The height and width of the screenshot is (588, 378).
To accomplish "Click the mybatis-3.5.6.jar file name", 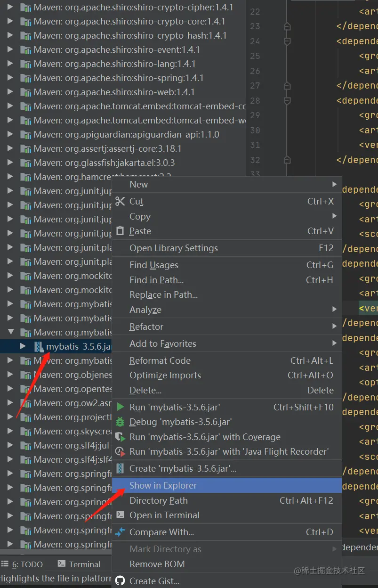I will (x=79, y=347).
